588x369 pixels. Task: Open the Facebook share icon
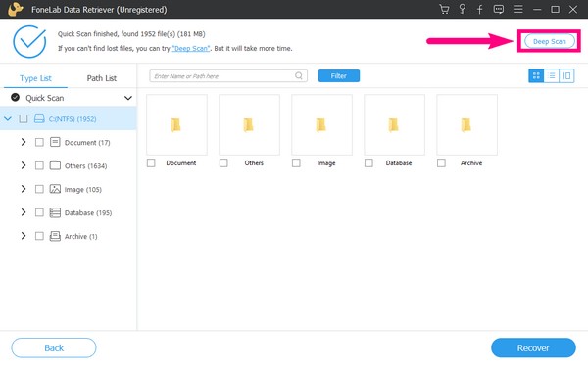[480, 9]
